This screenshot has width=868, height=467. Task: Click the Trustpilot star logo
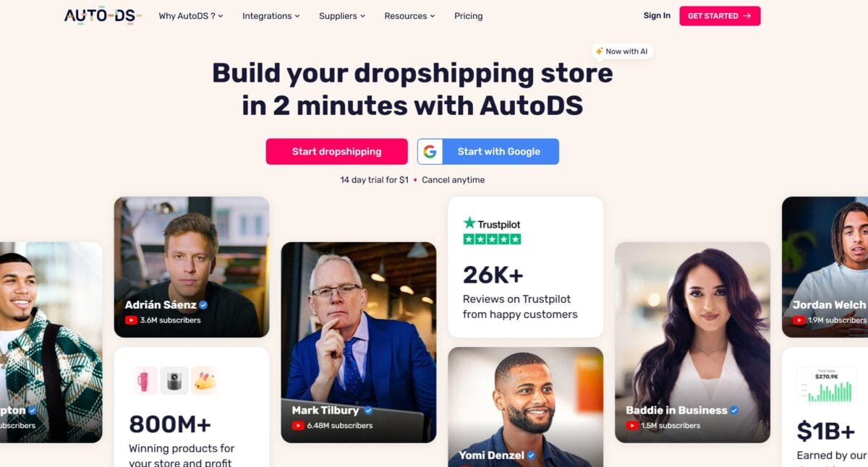469,223
